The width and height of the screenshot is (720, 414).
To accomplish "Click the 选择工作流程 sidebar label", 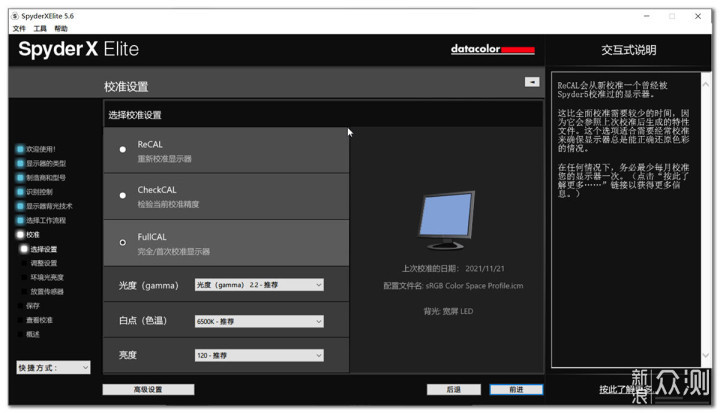I will 46,220.
